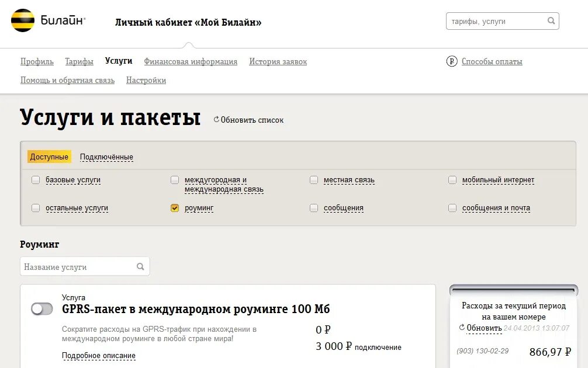Check the сообщения checkbox
588x368 pixels.
coord(314,207)
